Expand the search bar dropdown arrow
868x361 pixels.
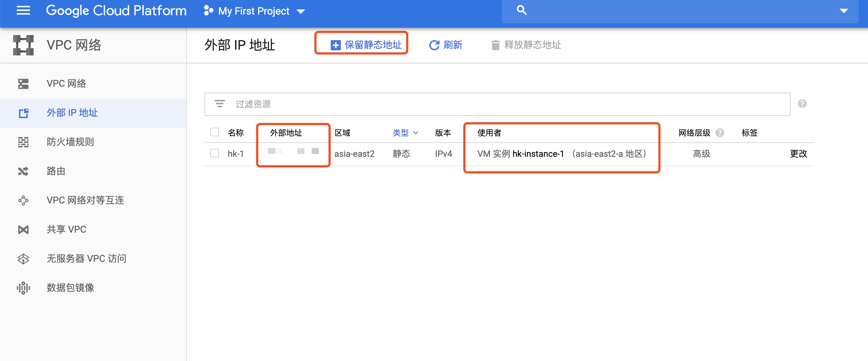(x=844, y=11)
